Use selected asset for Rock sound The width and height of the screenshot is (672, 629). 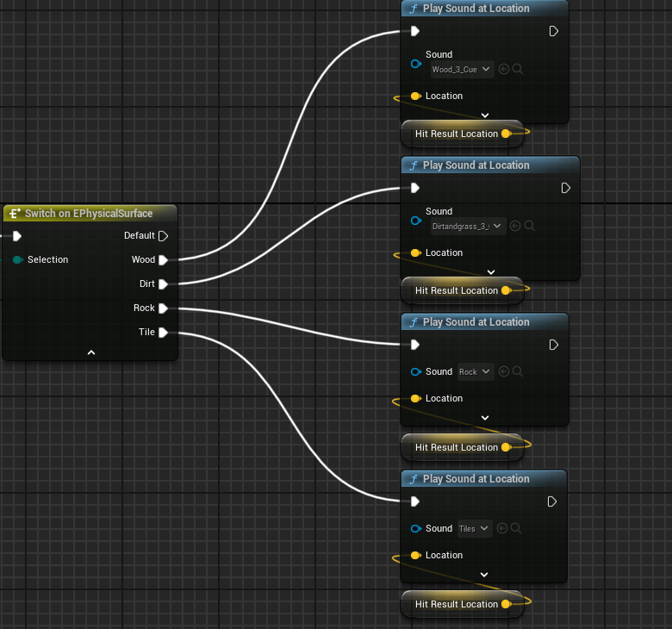[504, 371]
